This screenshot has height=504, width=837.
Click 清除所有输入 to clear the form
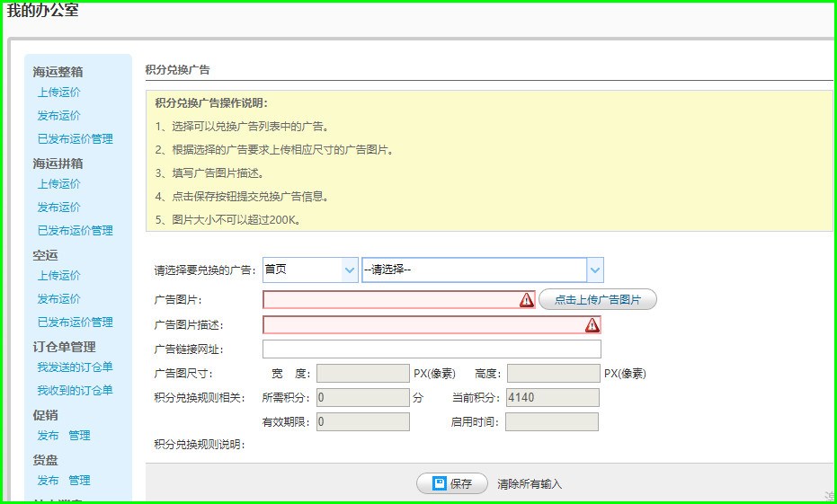tap(530, 484)
